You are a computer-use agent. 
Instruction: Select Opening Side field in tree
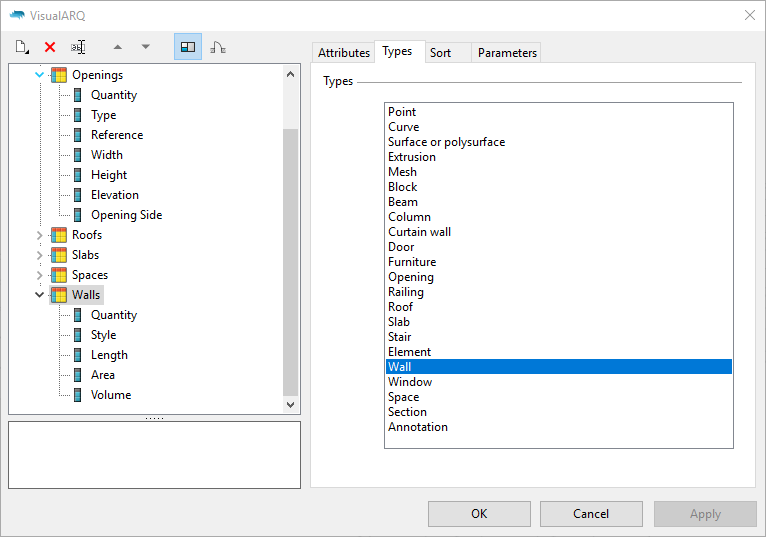click(x=127, y=215)
